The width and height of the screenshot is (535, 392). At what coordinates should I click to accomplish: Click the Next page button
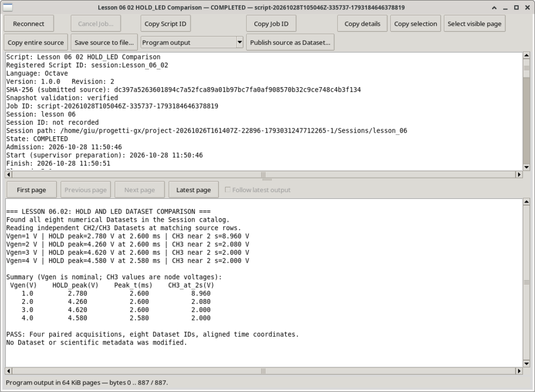(x=139, y=190)
